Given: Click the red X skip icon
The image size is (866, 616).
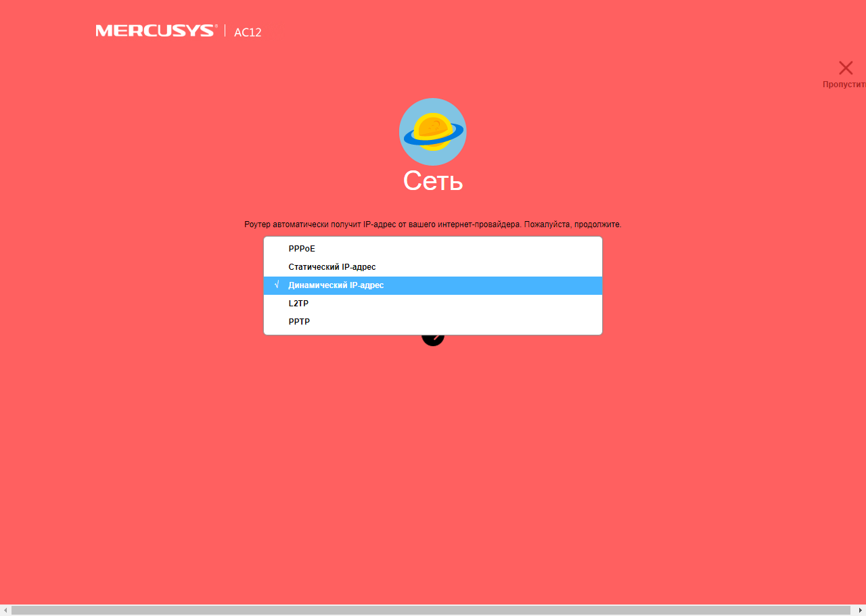Looking at the screenshot, I should [x=846, y=68].
